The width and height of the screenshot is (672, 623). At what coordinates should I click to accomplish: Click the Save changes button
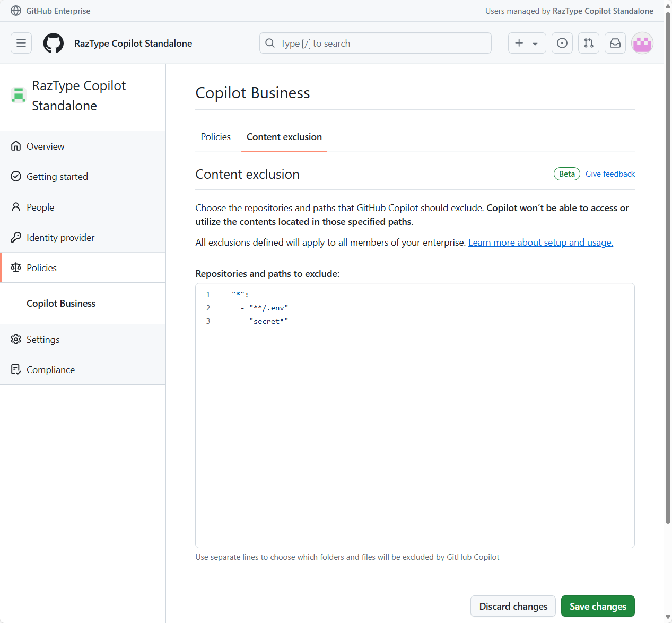pos(598,606)
